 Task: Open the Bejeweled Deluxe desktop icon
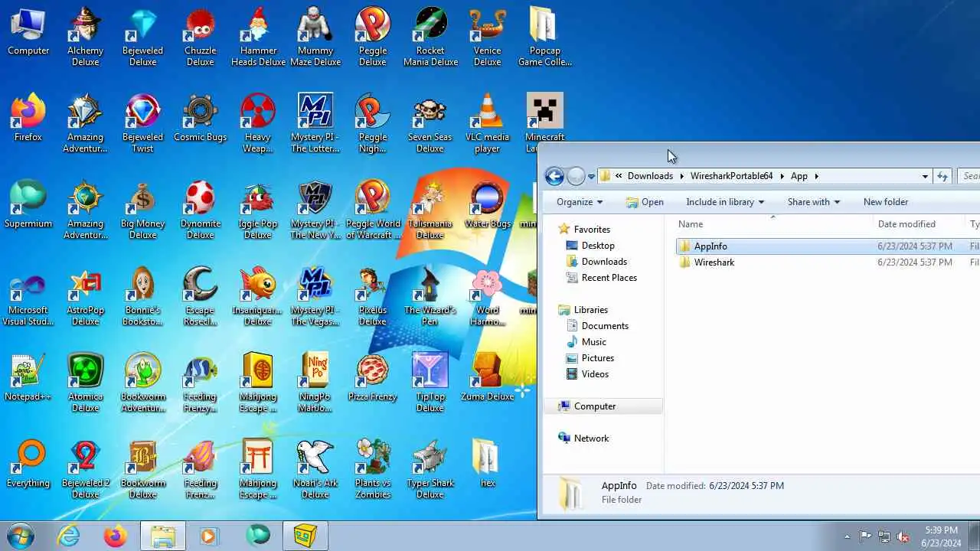(142, 37)
